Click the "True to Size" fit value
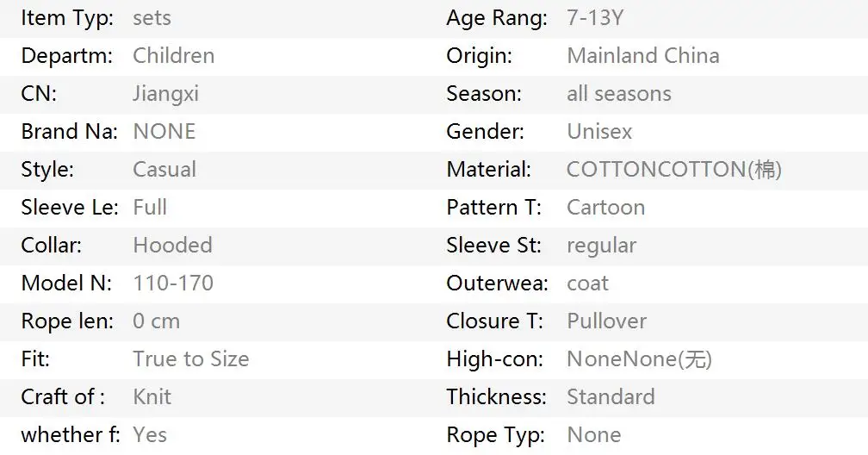The image size is (868, 455). click(x=190, y=359)
